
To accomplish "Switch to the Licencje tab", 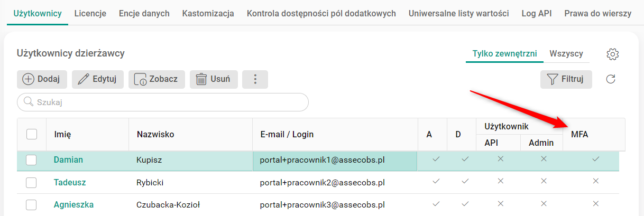I will click(90, 13).
